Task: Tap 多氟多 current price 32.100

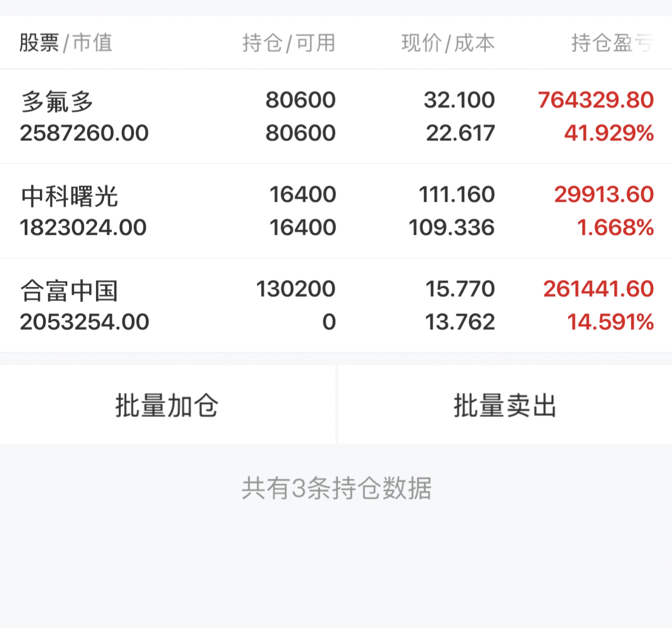Action: pyautogui.click(x=459, y=100)
